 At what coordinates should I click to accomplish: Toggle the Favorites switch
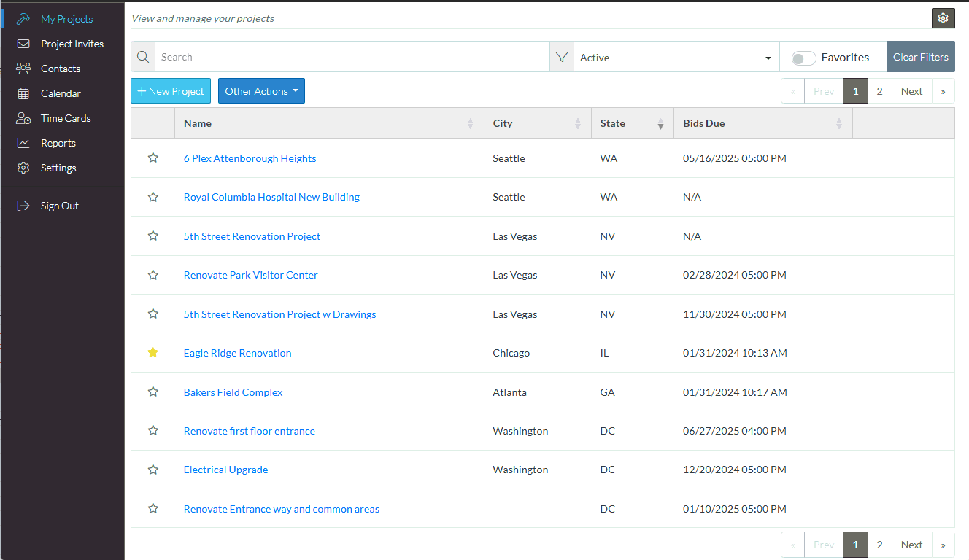point(803,58)
